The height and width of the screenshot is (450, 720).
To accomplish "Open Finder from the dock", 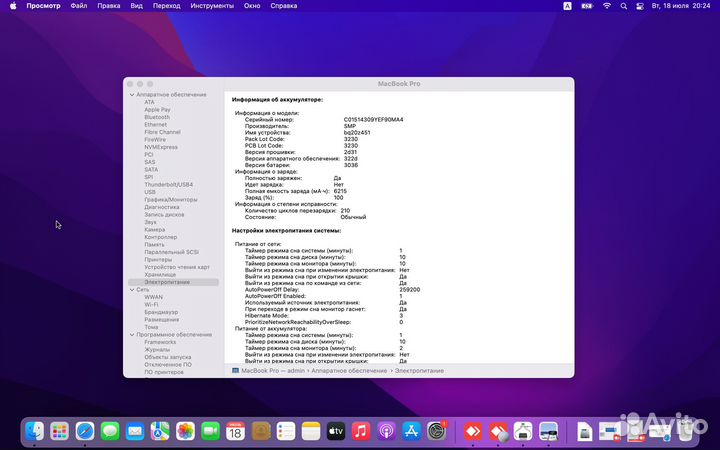I will (x=35, y=431).
